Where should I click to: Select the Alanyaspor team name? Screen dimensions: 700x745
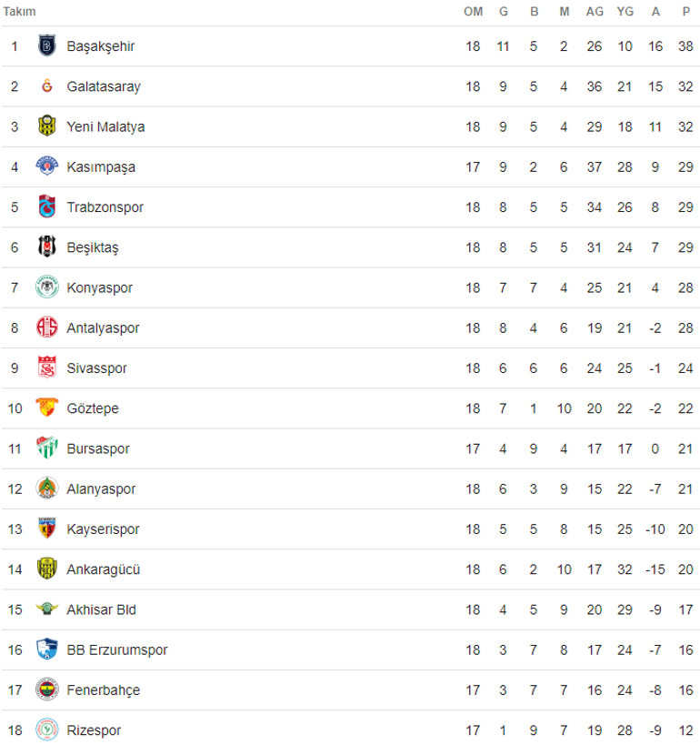click(101, 489)
